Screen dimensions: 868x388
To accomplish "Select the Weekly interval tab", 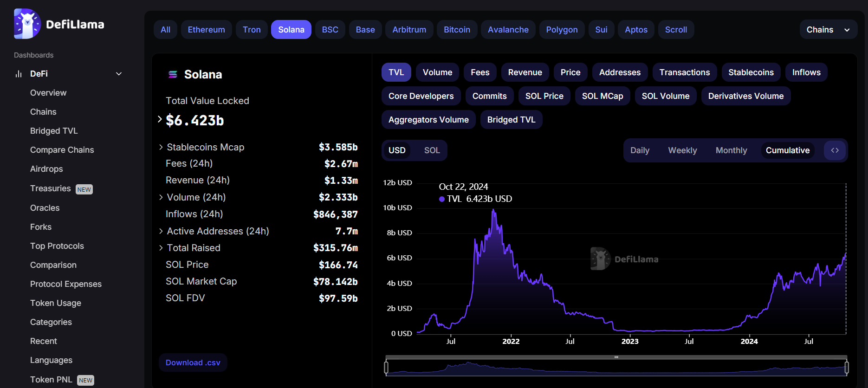I will tap(682, 150).
